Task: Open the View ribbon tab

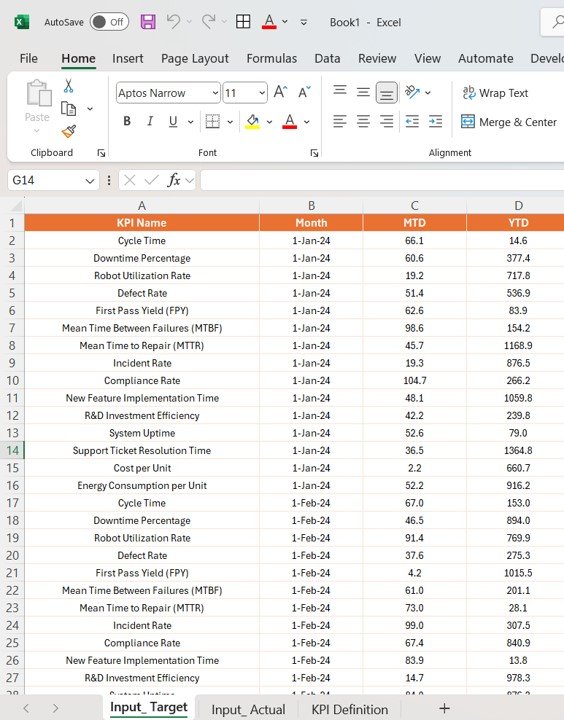Action: pyautogui.click(x=427, y=58)
